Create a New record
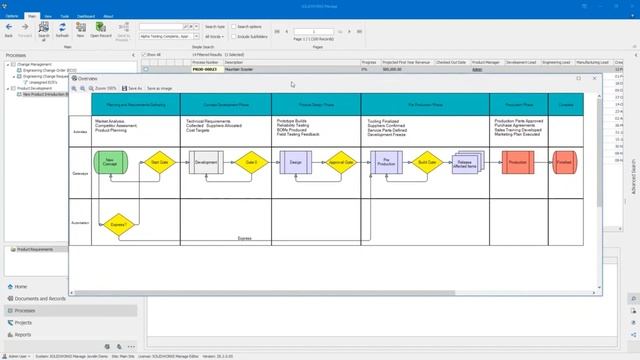640x360 pixels. coord(80,30)
